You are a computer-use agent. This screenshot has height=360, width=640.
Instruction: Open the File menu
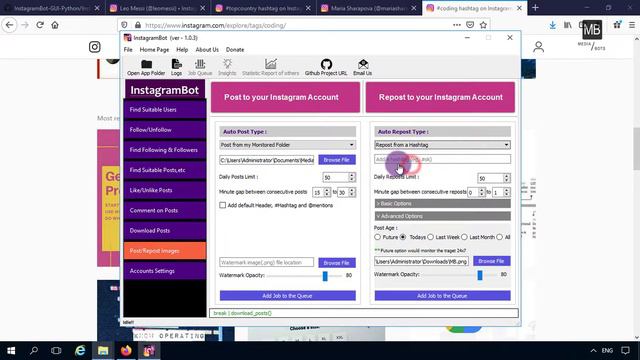tap(128, 49)
